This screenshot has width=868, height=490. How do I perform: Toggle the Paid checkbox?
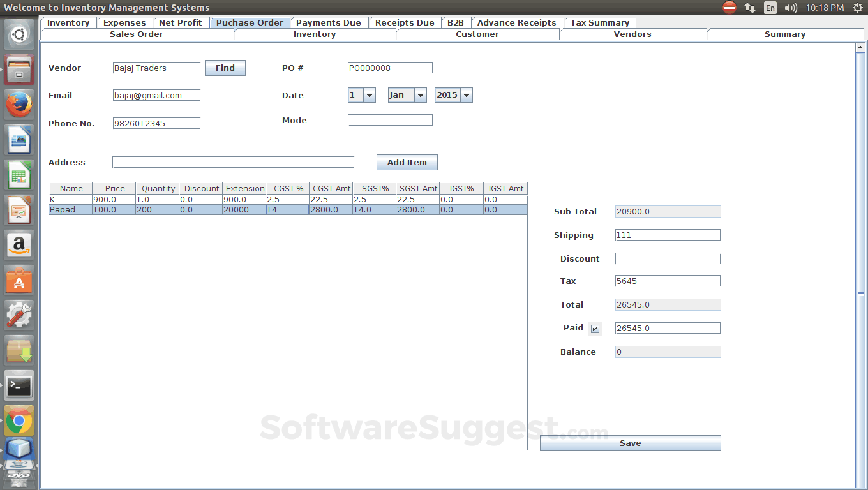pos(595,329)
